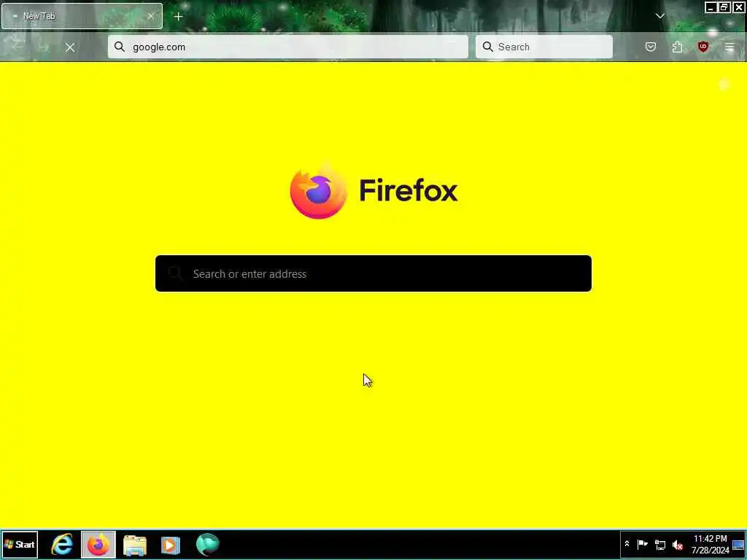747x560 pixels.
Task: Select the New Tab tab
Action: [82, 16]
